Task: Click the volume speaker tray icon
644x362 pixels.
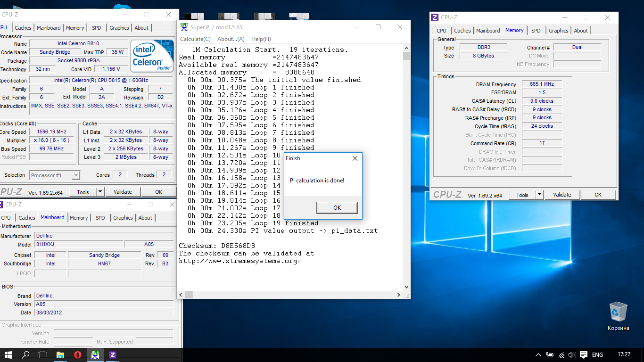Action: click(x=572, y=354)
